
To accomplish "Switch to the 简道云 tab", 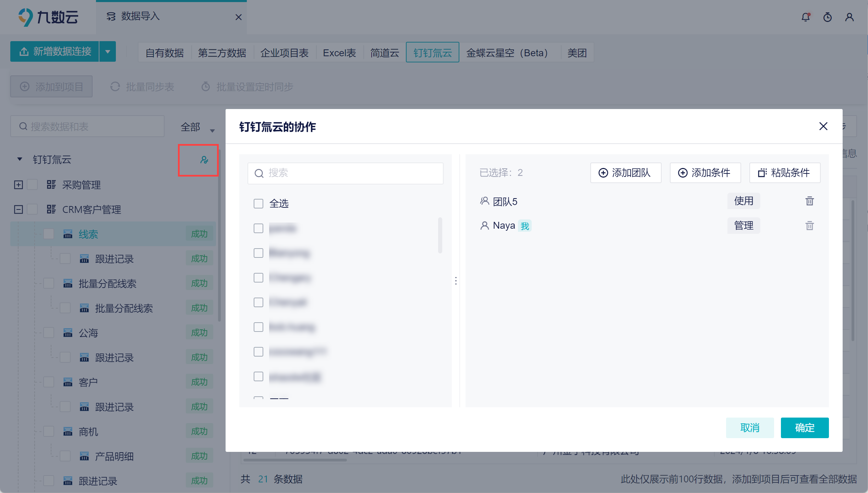I will (x=385, y=53).
